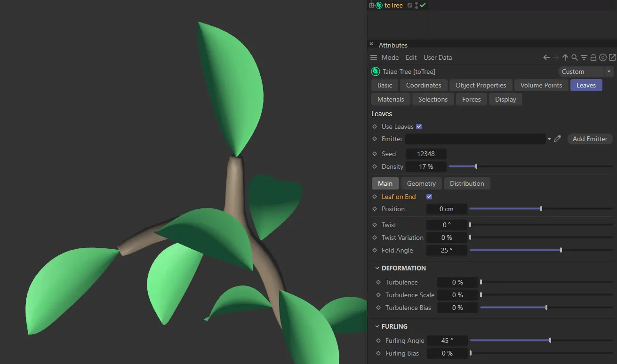Open the User Data menu
The width and height of the screenshot is (617, 364).
pyautogui.click(x=437, y=57)
